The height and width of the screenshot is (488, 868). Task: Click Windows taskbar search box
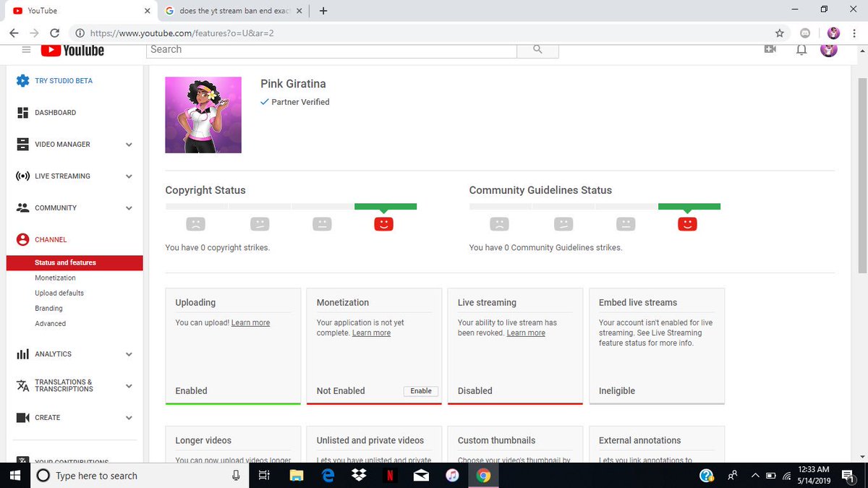[x=139, y=476]
